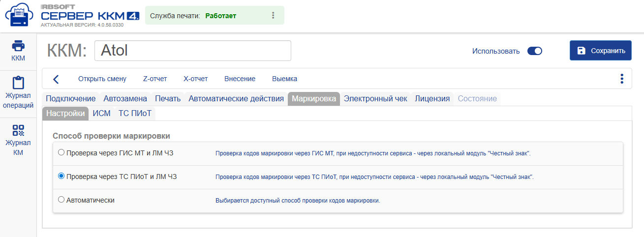644x237 pixels.
Task: Open the ТС ПИоТ sub-tab
Action: pyautogui.click(x=135, y=114)
